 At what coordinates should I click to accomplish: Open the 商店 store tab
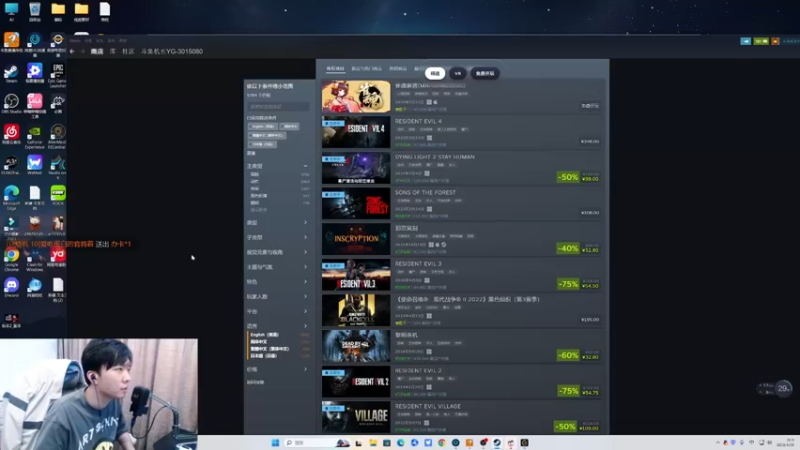click(97, 52)
